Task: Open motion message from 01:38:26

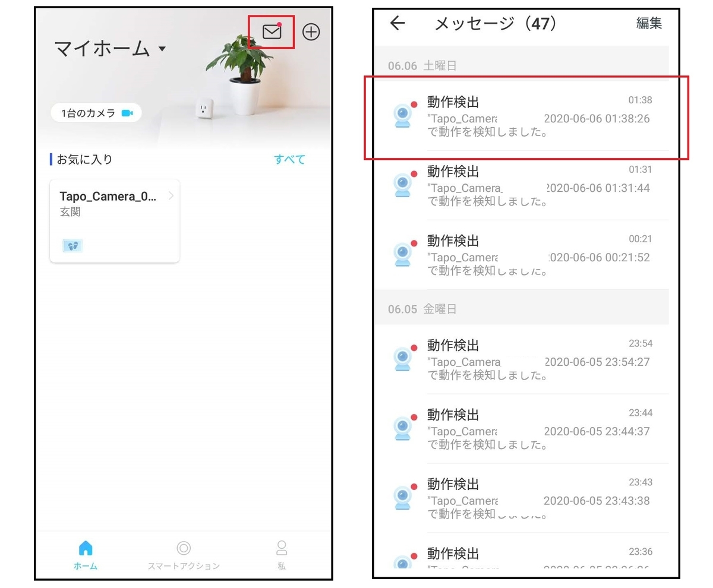Action: point(522,115)
